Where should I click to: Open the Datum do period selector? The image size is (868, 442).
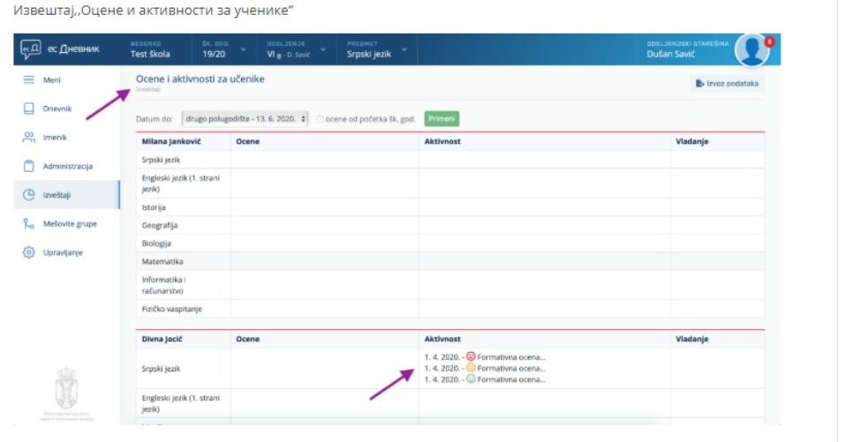click(x=245, y=118)
